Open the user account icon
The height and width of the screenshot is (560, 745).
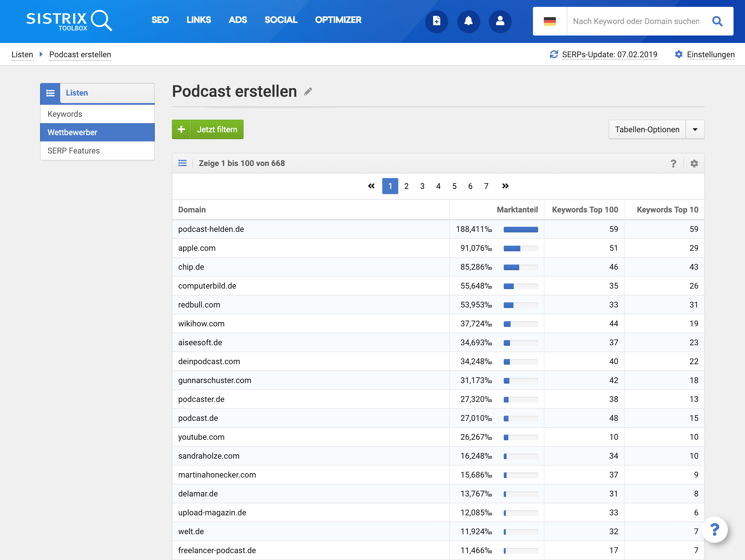(500, 21)
